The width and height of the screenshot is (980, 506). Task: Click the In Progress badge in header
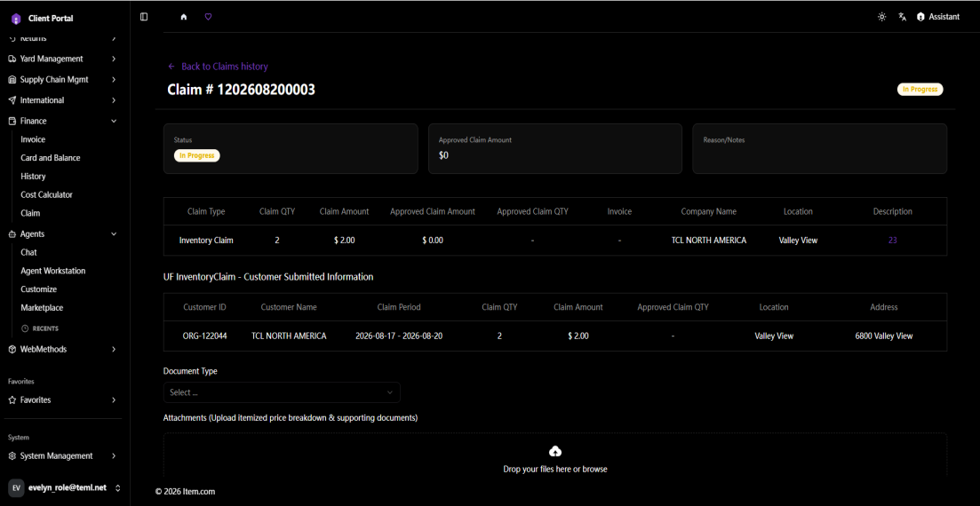point(920,90)
